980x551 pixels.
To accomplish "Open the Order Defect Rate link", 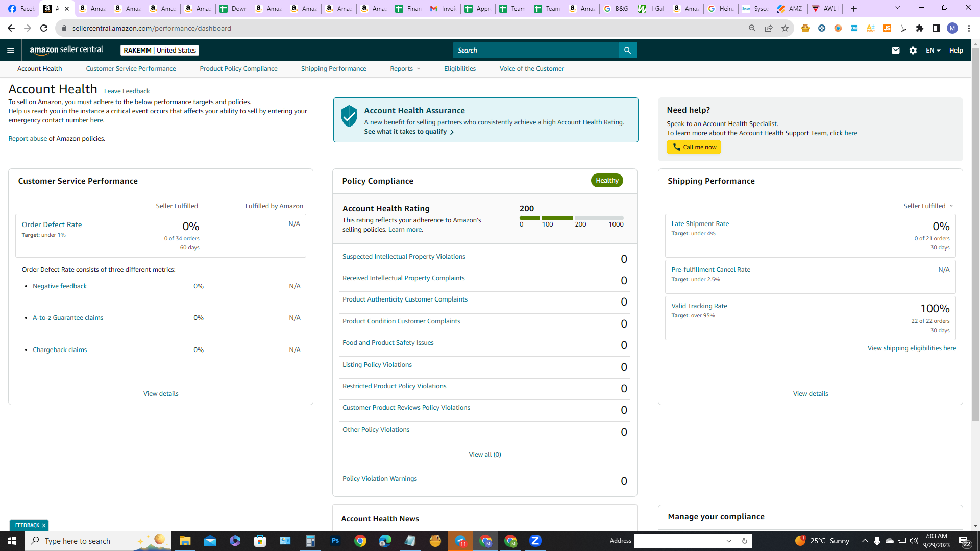I will tap(52, 224).
